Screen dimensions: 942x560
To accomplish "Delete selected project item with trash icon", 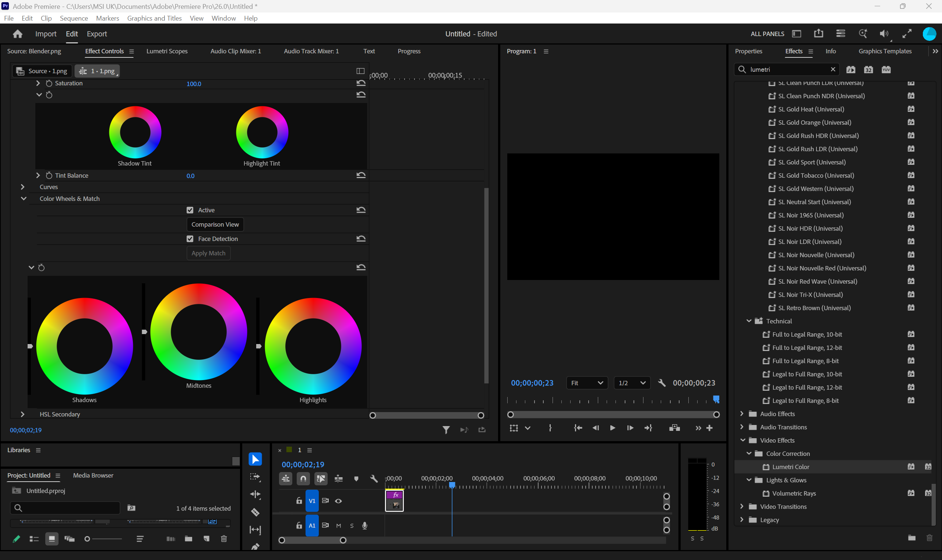I will pyautogui.click(x=224, y=539).
